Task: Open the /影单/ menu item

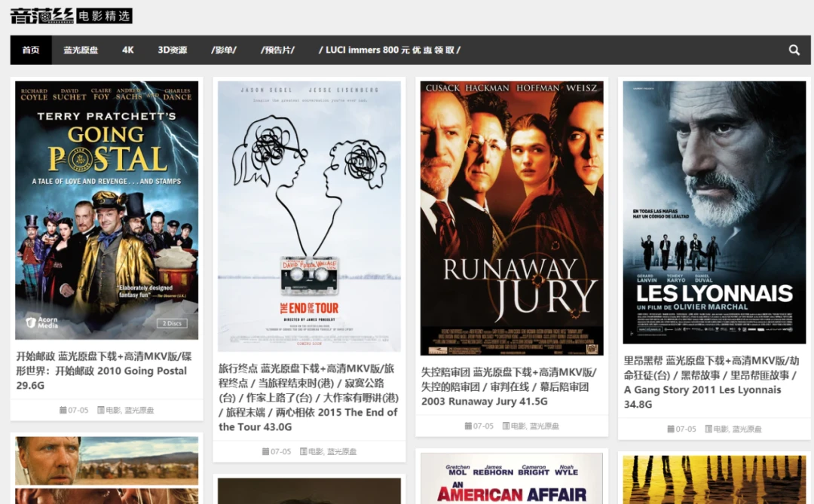Action: coord(224,50)
